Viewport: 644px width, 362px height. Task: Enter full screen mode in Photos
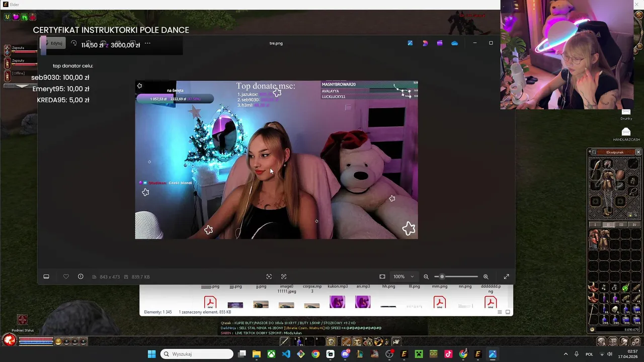click(507, 277)
